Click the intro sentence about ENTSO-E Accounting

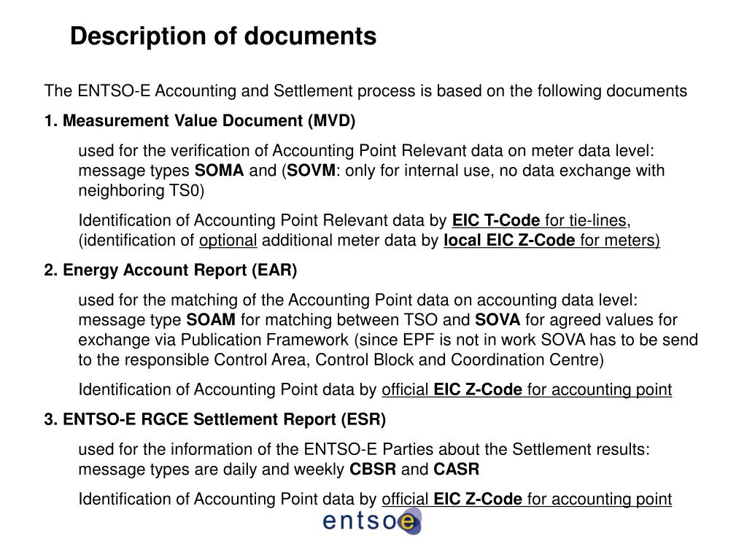365,91
